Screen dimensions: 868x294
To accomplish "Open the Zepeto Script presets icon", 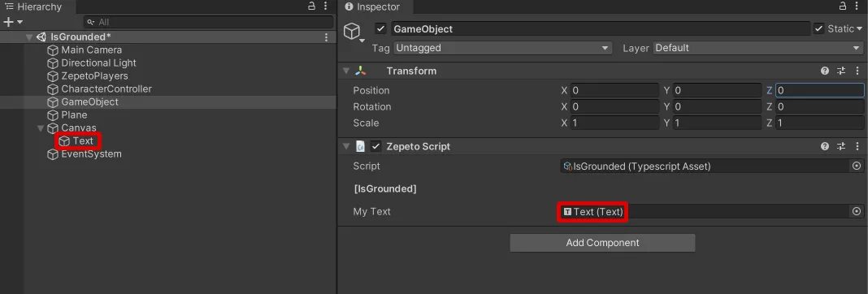I will tap(841, 147).
